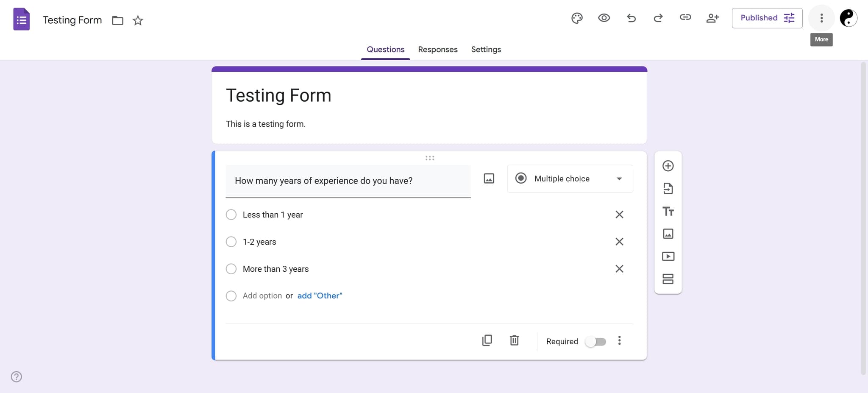Switch to the Settings tab

(486, 50)
